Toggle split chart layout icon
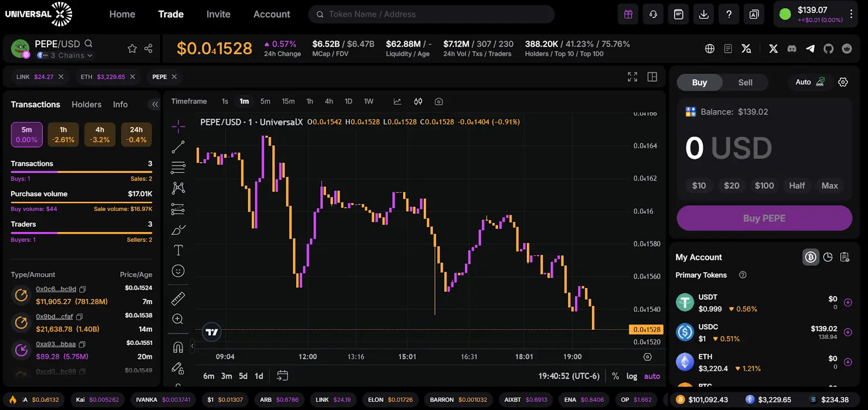 click(x=652, y=77)
